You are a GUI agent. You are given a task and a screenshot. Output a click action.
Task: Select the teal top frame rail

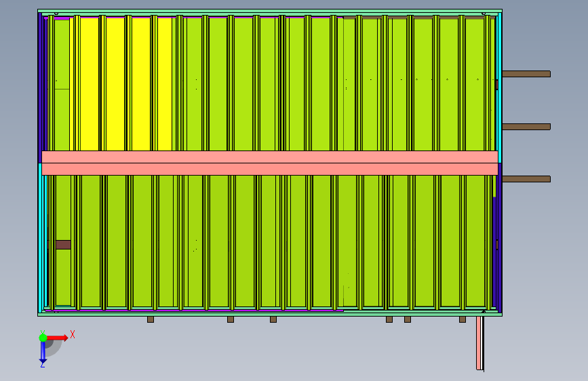[270, 11]
